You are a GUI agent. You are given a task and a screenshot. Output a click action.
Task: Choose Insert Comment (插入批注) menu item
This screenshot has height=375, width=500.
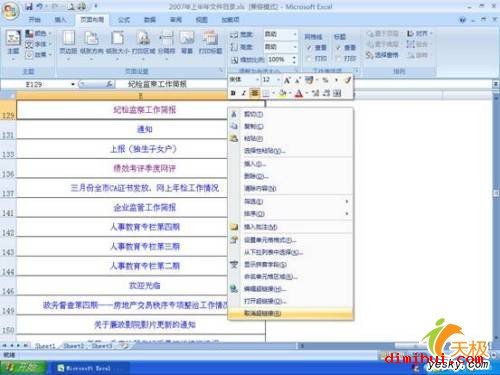[x=290, y=227]
